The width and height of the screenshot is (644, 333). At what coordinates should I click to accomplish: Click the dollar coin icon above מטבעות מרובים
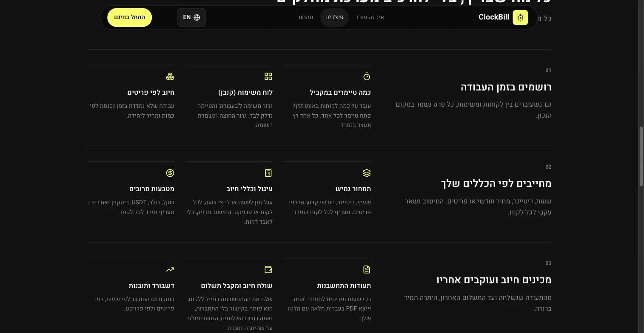point(170,173)
